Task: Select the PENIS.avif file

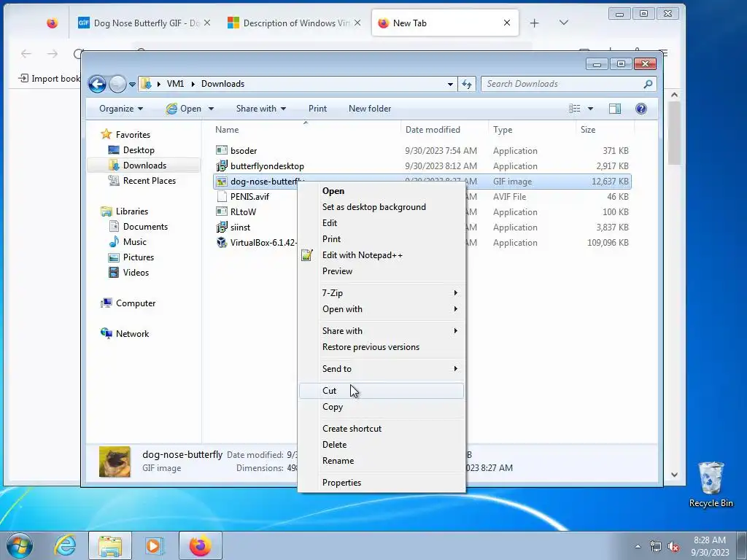Action: click(x=249, y=197)
